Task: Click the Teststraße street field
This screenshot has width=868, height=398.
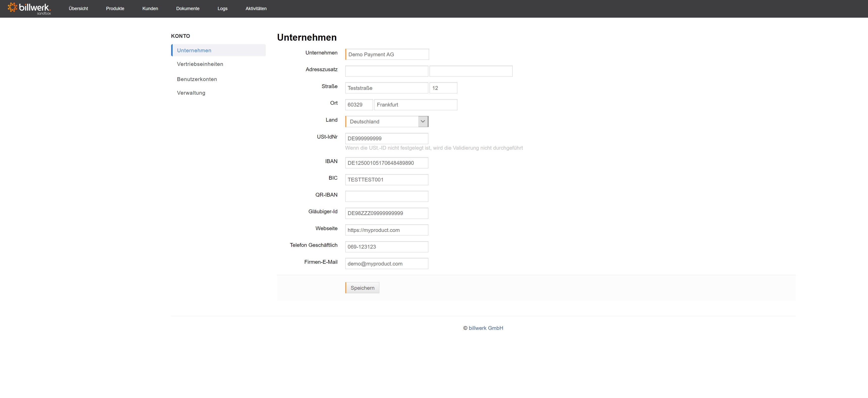Action: click(386, 88)
